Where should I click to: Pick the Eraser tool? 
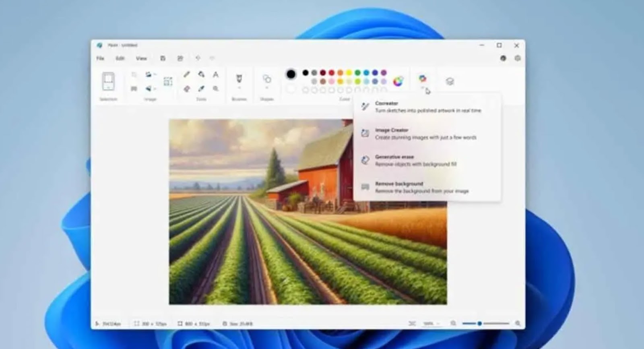tap(187, 89)
